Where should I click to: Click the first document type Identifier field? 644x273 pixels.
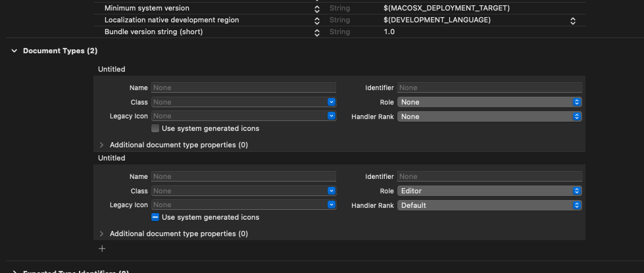489,87
